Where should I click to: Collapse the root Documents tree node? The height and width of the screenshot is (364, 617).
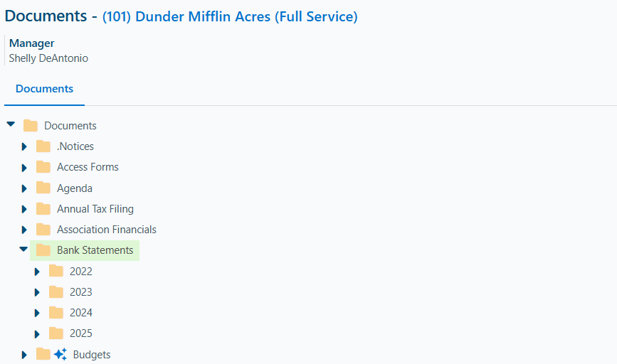[x=11, y=124]
